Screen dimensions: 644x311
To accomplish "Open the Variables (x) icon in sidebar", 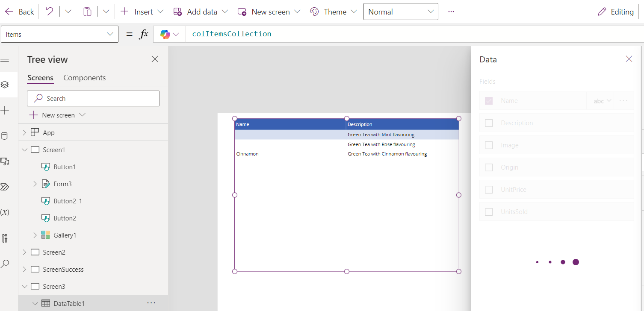I will [5, 212].
